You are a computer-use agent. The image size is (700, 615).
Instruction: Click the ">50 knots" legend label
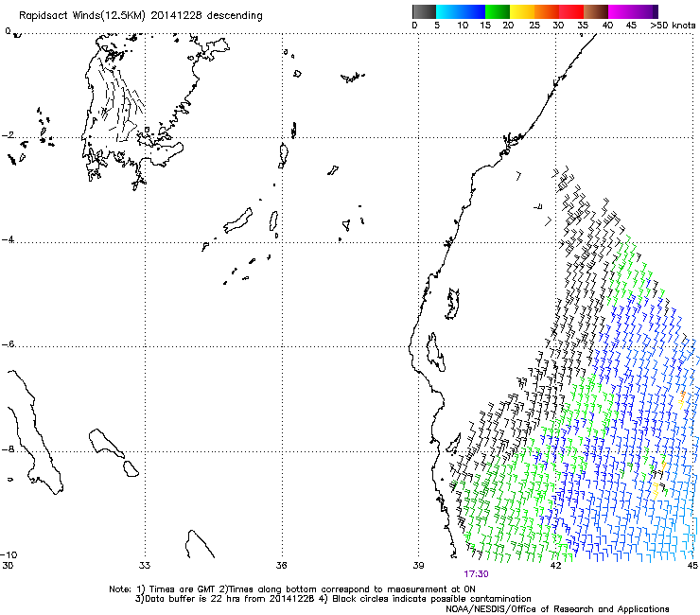click(673, 26)
